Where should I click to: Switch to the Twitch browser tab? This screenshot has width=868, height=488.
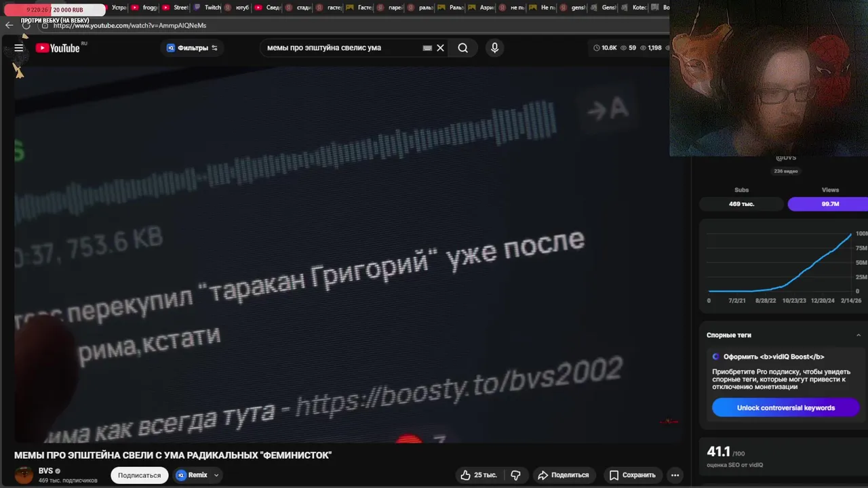click(207, 7)
